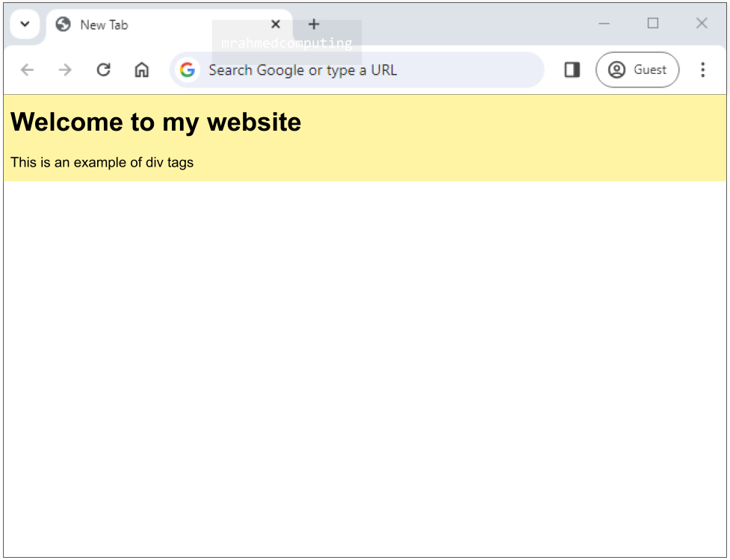The height and width of the screenshot is (560, 730).
Task: Close the browser window
Action: pyautogui.click(x=702, y=23)
